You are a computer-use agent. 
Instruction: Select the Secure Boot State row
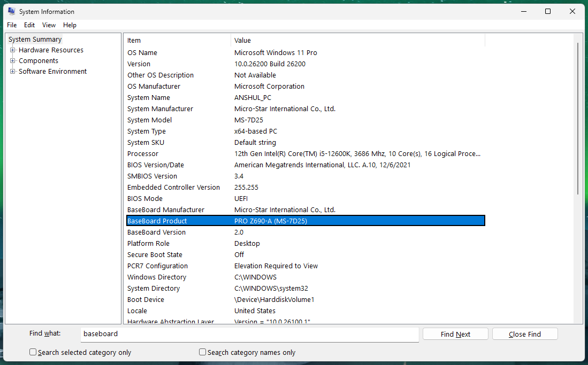tap(306, 255)
